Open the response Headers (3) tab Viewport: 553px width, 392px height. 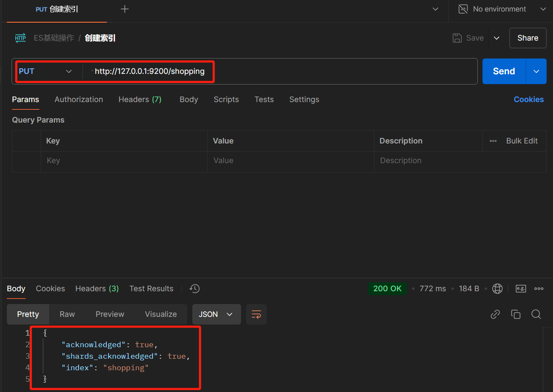97,289
